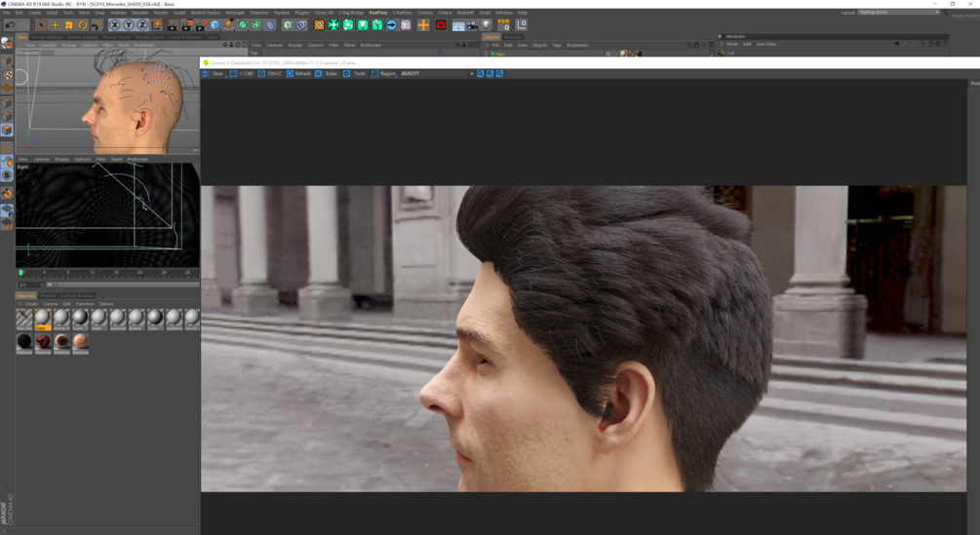Image resolution: width=980 pixels, height=535 pixels.
Task: Open the MoGraph menu
Action: click(x=235, y=13)
